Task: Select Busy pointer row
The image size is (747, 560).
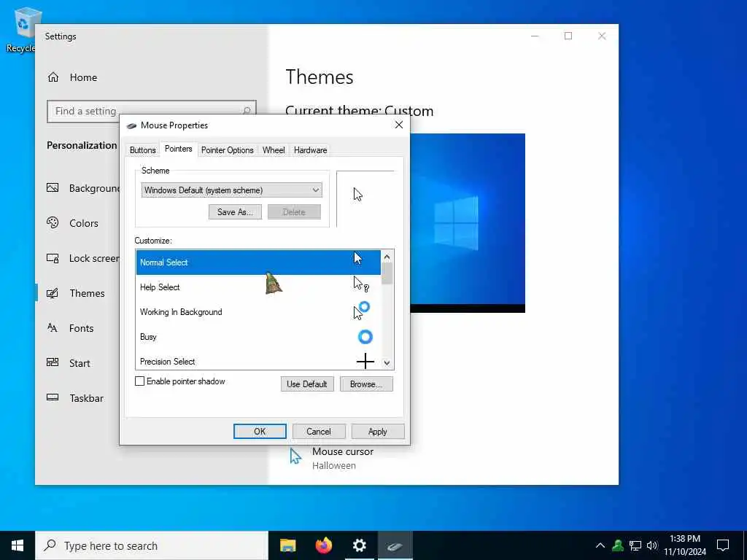Action: click(258, 337)
